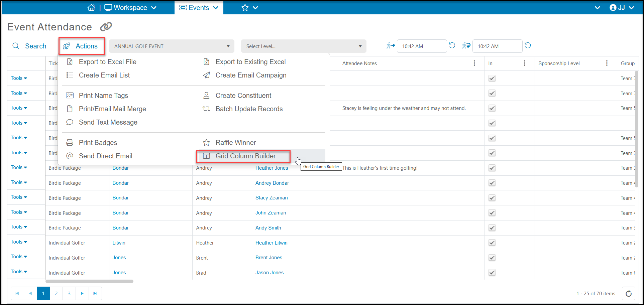Screen dimensions: 644x305
Task: Click the chain link icon beside Event Attendance
Action: click(106, 26)
